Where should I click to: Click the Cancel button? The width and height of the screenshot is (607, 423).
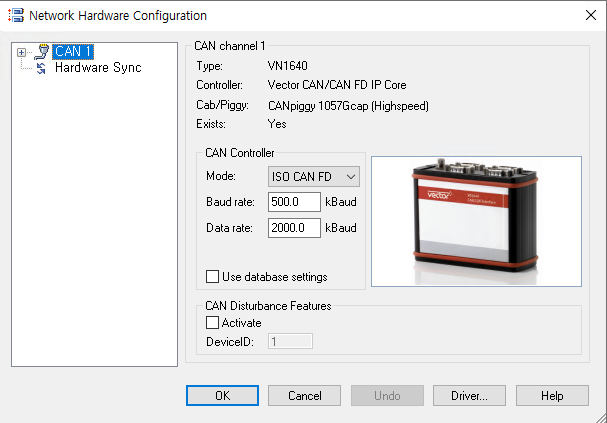tap(304, 396)
